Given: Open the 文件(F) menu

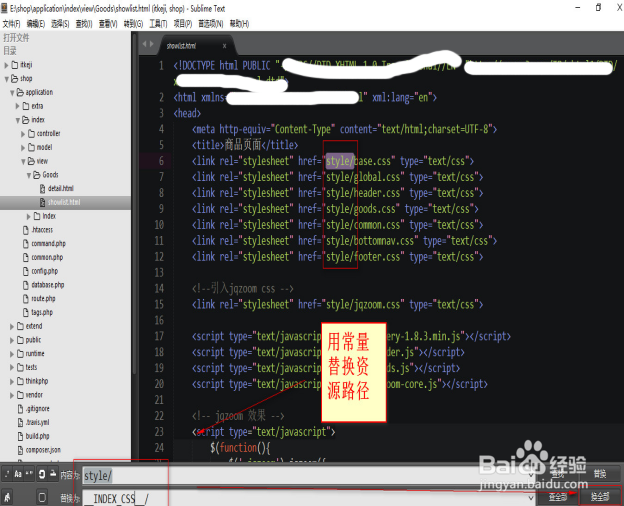Looking at the screenshot, I should [11, 24].
